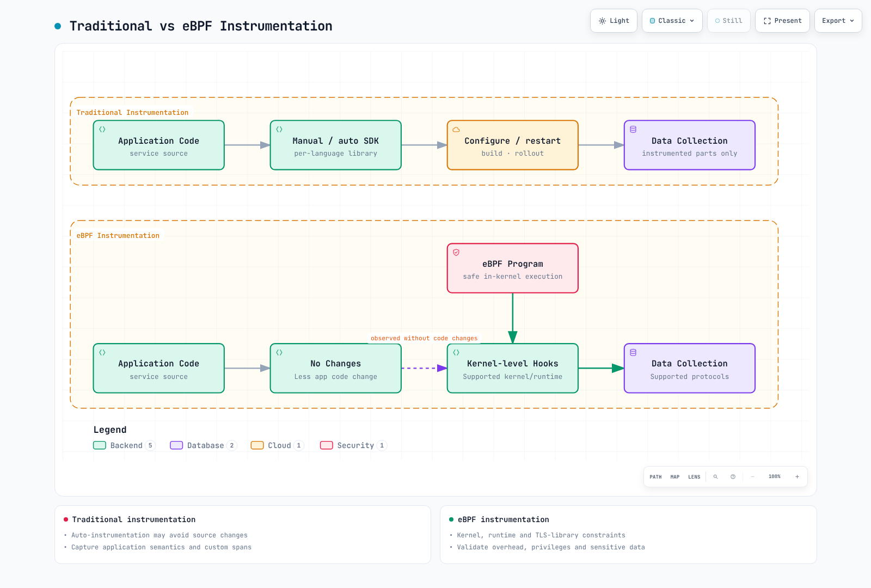Zoom in with the plus icon
The height and width of the screenshot is (588, 871).
(x=797, y=477)
